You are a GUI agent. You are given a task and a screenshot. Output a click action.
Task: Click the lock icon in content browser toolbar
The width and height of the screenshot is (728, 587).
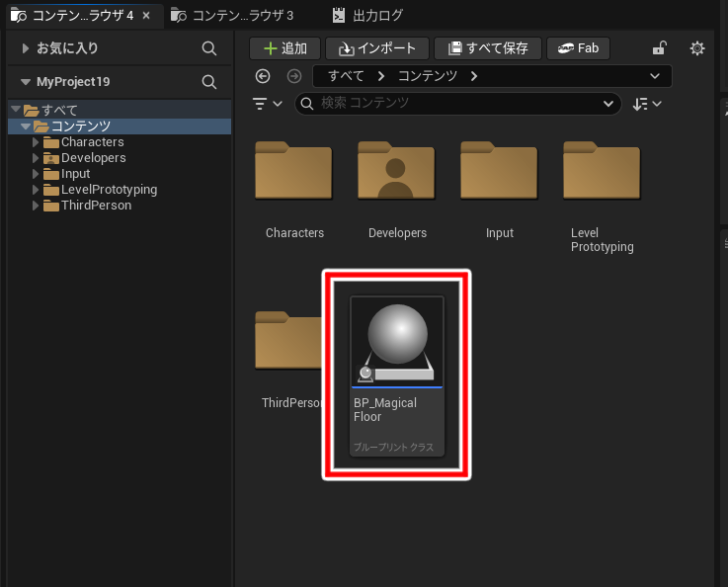(x=660, y=48)
